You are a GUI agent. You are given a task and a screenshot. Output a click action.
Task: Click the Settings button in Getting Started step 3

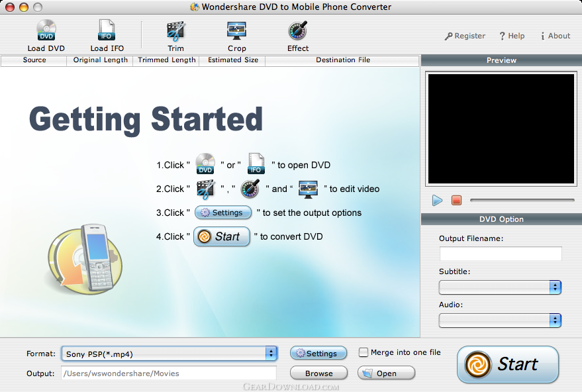[222, 213]
